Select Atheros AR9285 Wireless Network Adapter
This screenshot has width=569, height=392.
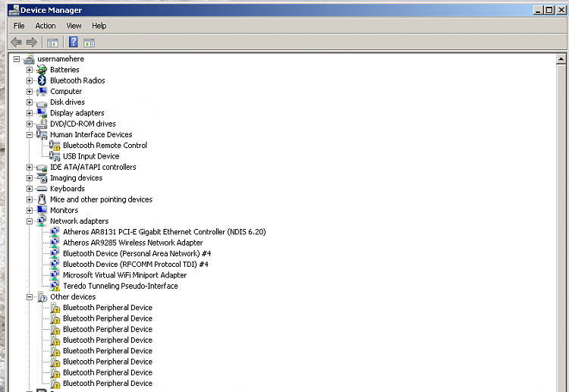pyautogui.click(x=133, y=243)
